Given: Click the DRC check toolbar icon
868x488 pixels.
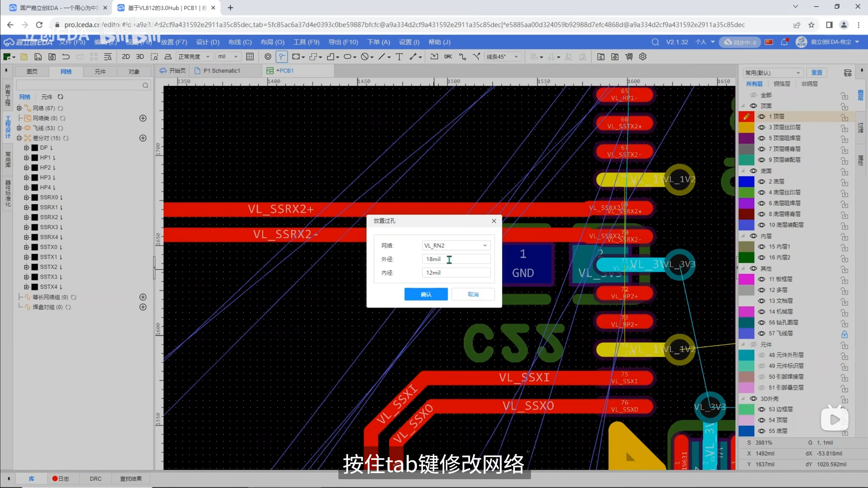Looking at the screenshot, I should click(x=448, y=57).
